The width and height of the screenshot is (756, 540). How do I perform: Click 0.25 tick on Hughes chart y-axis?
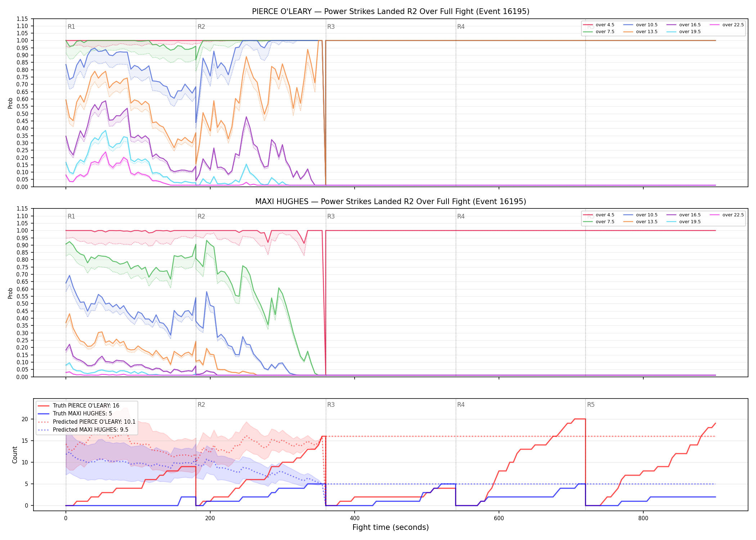click(22, 340)
